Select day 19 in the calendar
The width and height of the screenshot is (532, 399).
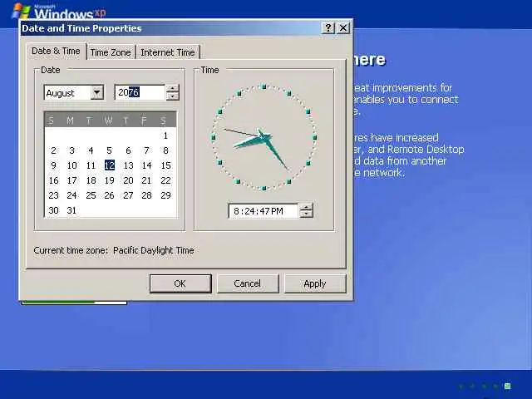[x=109, y=180]
